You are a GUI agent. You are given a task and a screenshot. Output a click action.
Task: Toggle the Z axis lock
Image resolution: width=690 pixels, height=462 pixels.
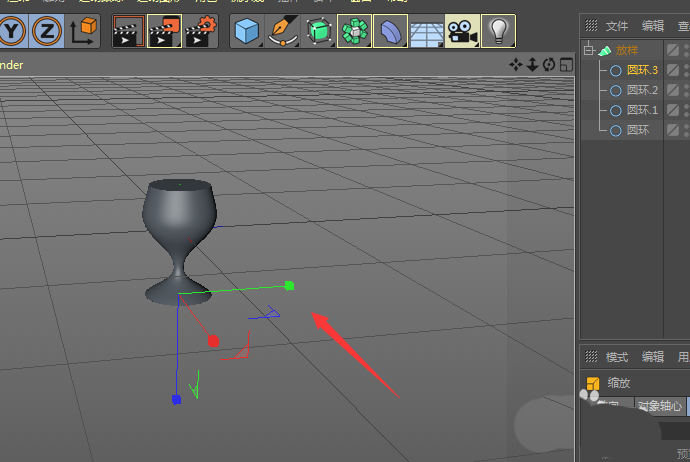pos(45,32)
